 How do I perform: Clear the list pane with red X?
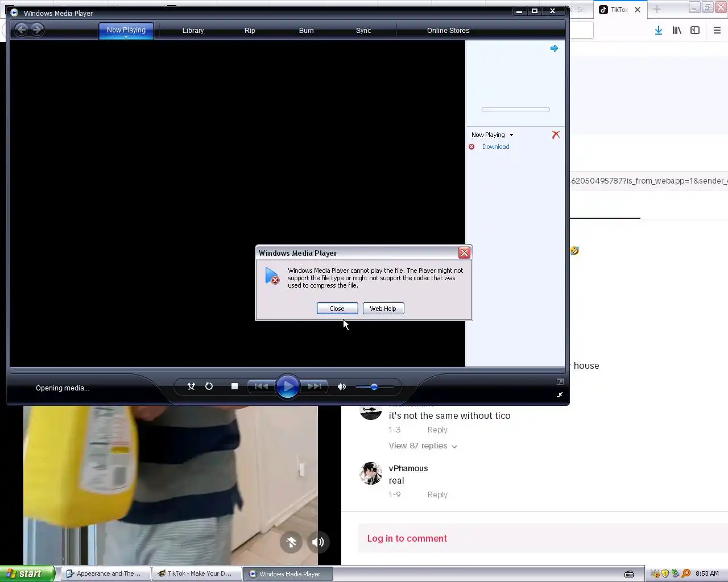[x=556, y=135]
